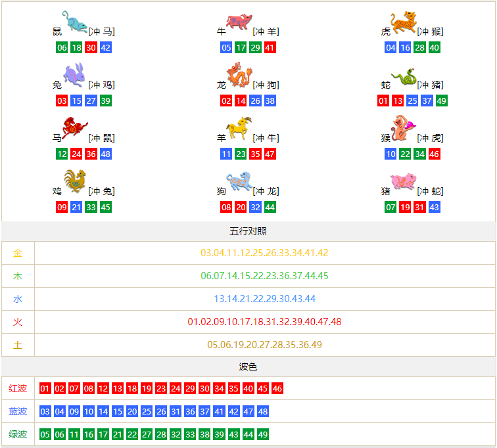Click the 金 element row label
Image resolution: width=497 pixels, height=448 pixels.
point(18,253)
